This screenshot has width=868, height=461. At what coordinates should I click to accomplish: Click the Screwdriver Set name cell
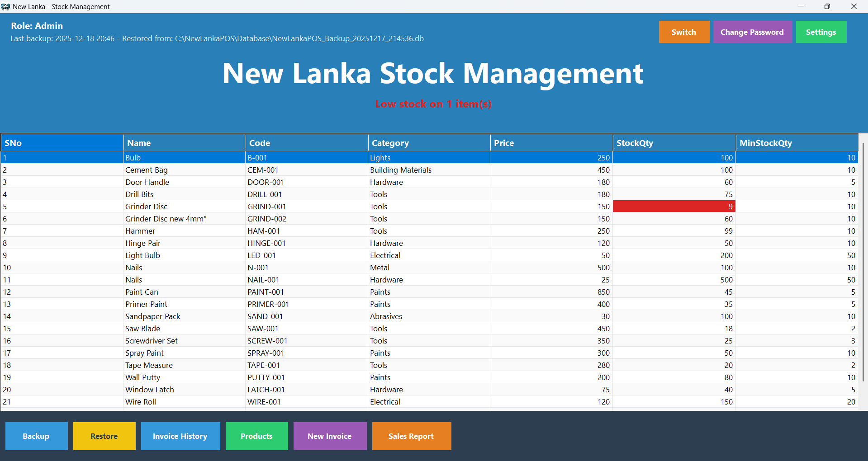coord(185,341)
